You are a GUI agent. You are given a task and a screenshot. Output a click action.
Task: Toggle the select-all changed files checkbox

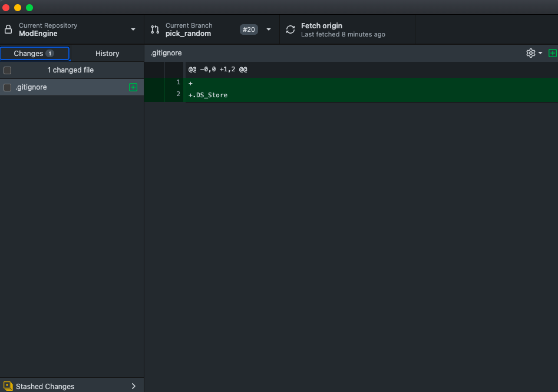[8, 71]
